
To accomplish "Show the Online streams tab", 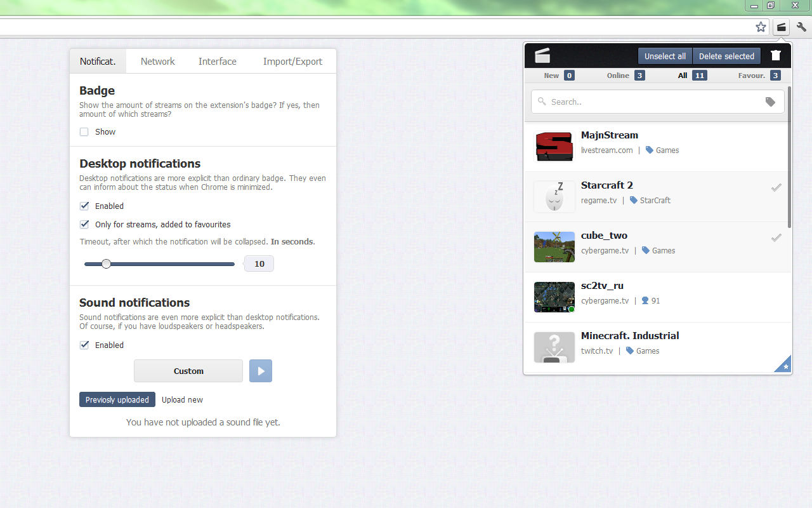I will [625, 76].
